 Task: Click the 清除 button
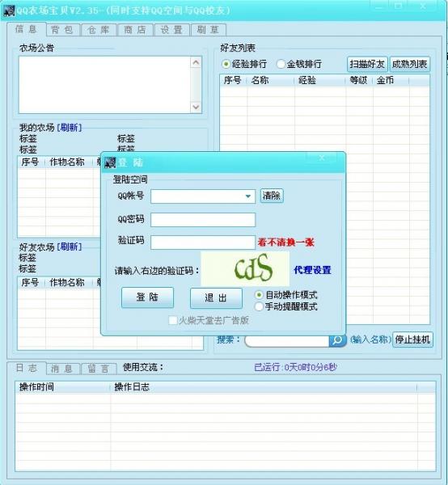tap(272, 196)
